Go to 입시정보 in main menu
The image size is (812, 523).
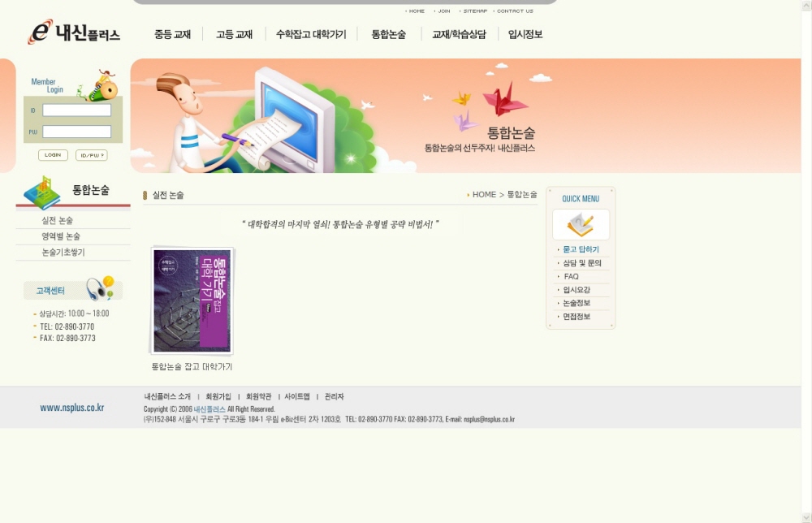525,34
